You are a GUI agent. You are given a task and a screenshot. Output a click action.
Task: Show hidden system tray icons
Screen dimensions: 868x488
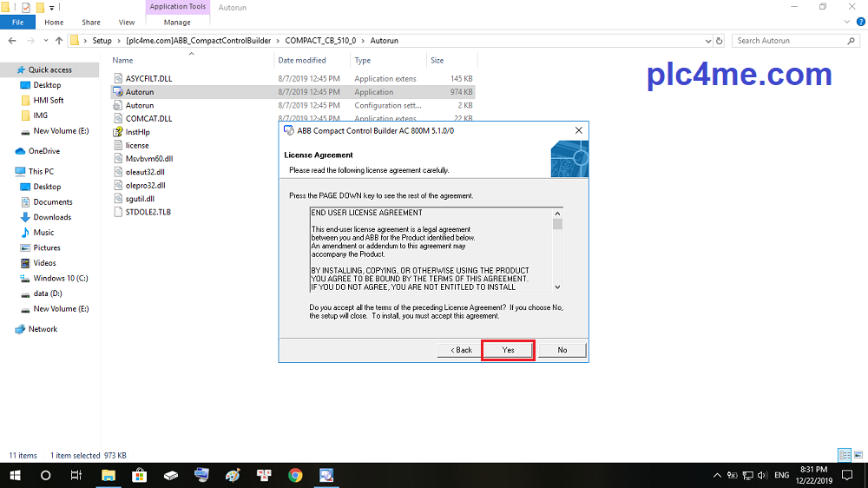pyautogui.click(x=716, y=475)
